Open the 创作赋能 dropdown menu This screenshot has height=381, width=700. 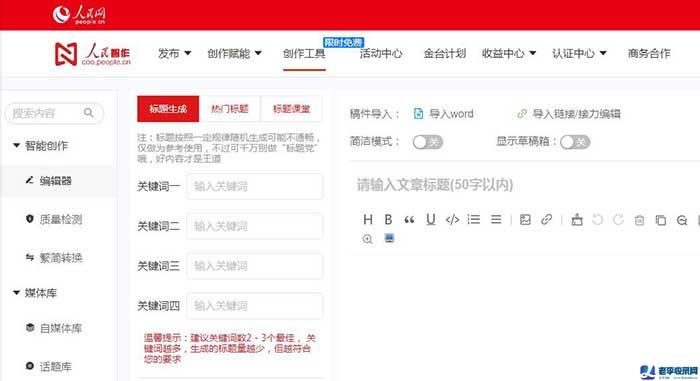coord(234,54)
